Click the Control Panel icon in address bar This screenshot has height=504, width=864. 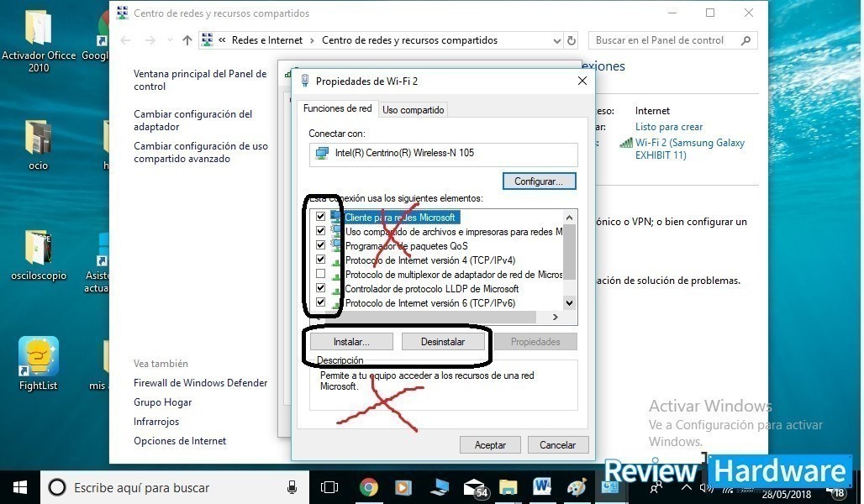[x=208, y=39]
